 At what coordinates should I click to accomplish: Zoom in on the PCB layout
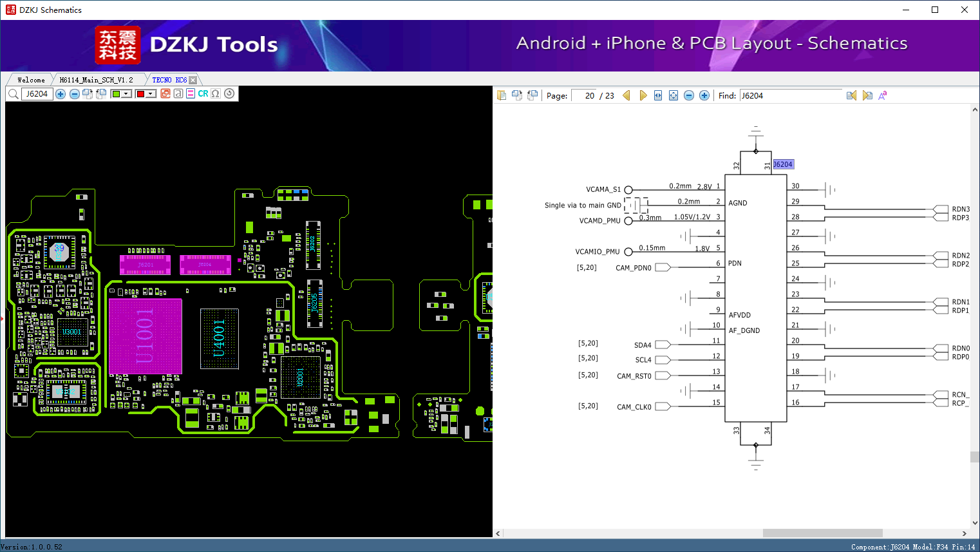pos(61,94)
